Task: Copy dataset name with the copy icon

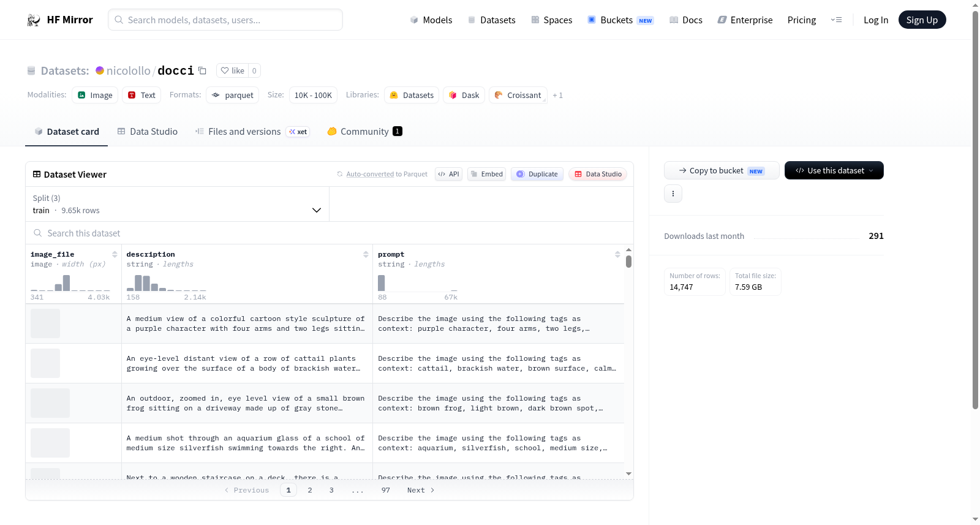Action: tap(202, 70)
